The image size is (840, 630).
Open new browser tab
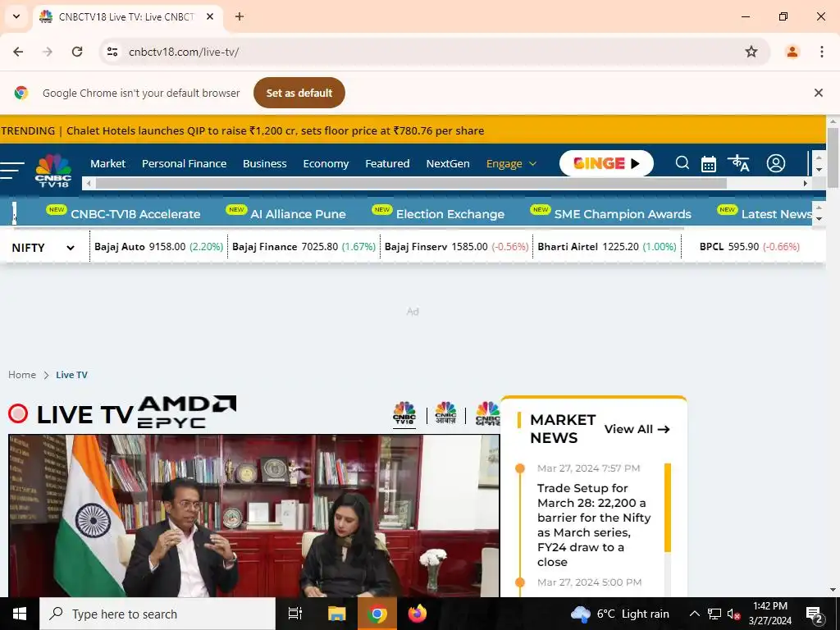pos(240,16)
